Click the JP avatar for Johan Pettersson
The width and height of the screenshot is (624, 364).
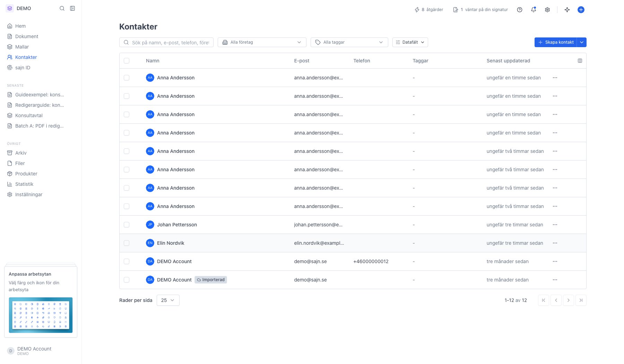[150, 225]
